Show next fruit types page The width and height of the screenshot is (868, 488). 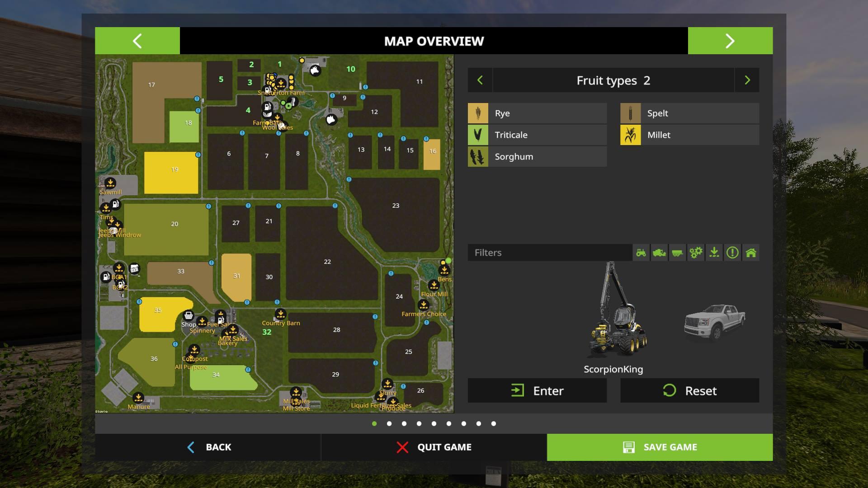coord(747,80)
